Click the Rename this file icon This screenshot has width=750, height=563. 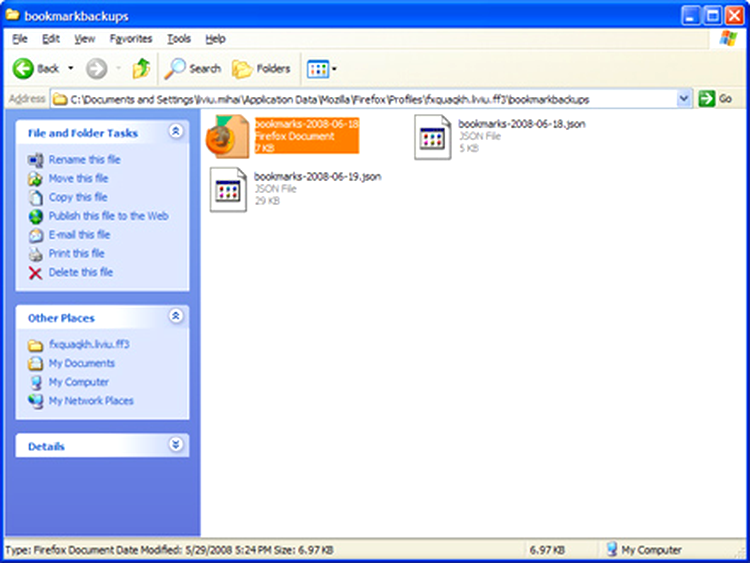coord(35,160)
